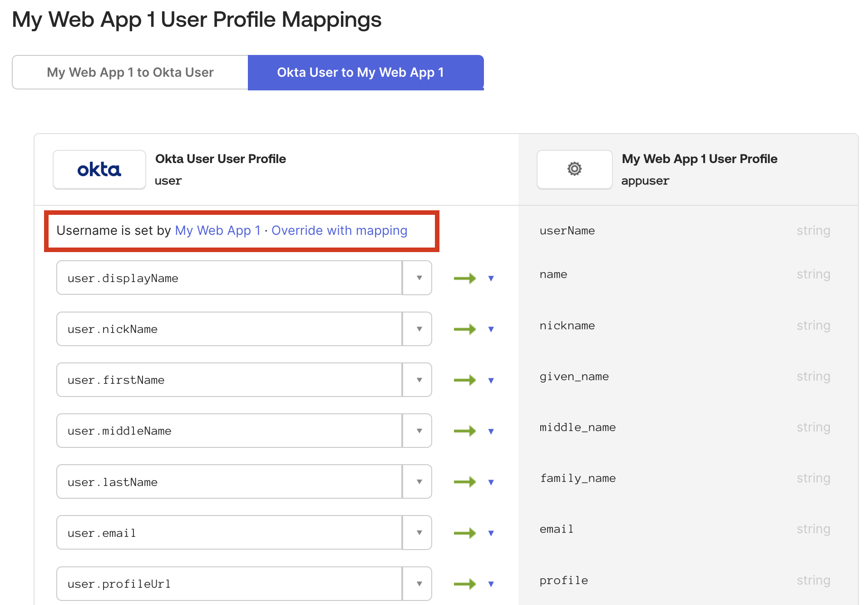The image size is (868, 605).
Task: Click the Okta logo icon
Action: [x=99, y=169]
